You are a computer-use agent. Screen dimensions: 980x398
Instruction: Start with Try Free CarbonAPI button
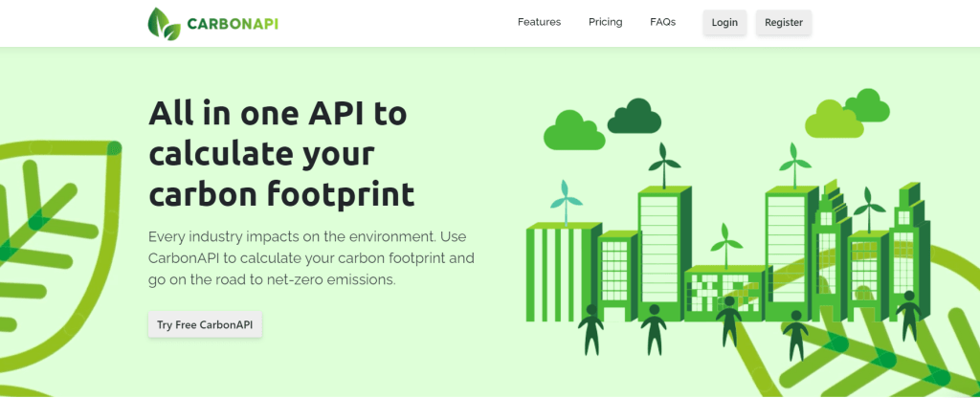[205, 325]
